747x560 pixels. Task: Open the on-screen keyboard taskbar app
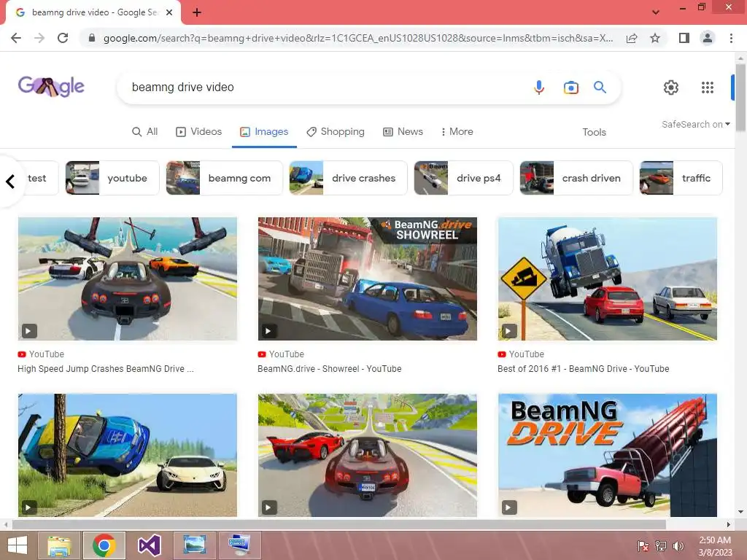tap(239, 545)
